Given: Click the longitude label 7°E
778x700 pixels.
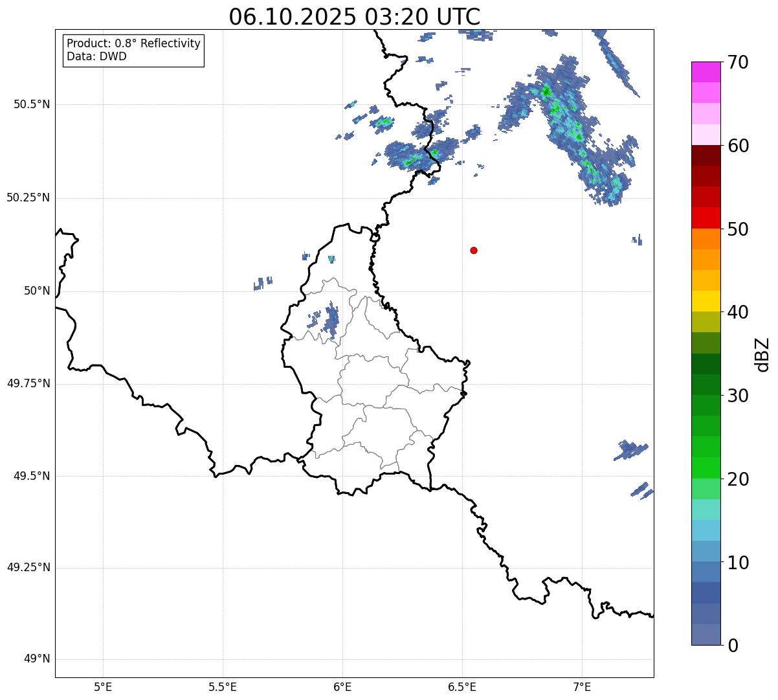Looking at the screenshot, I should (x=582, y=686).
